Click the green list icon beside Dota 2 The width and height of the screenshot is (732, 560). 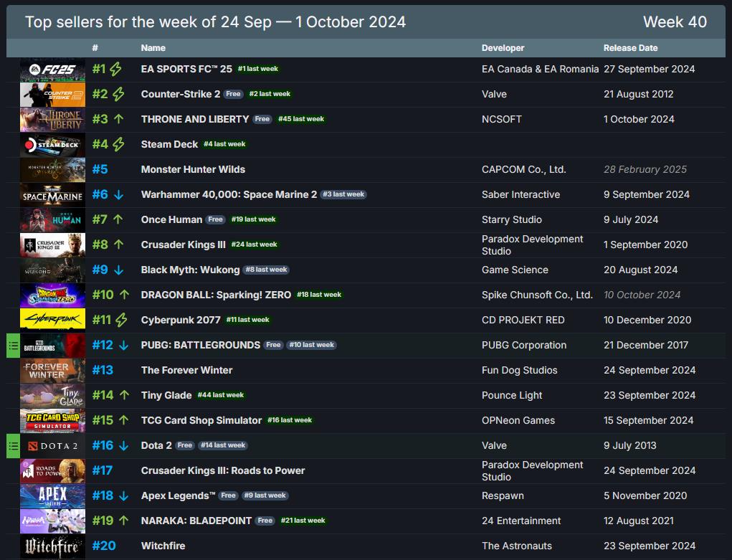(13, 445)
